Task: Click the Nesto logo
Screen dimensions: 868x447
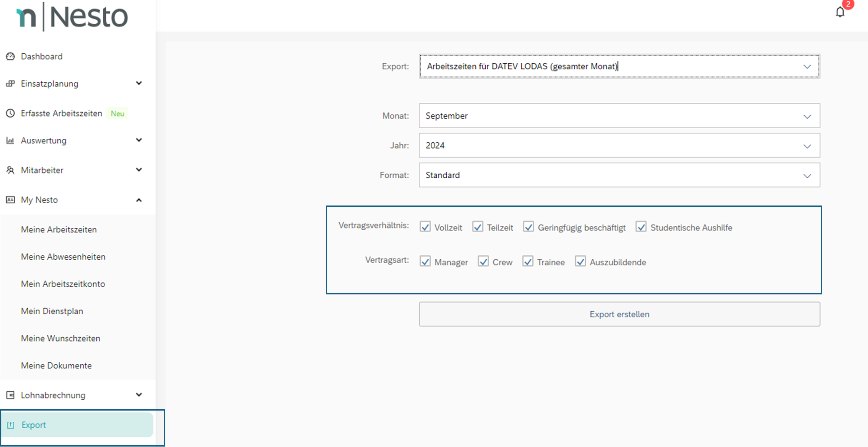Action: [72, 17]
